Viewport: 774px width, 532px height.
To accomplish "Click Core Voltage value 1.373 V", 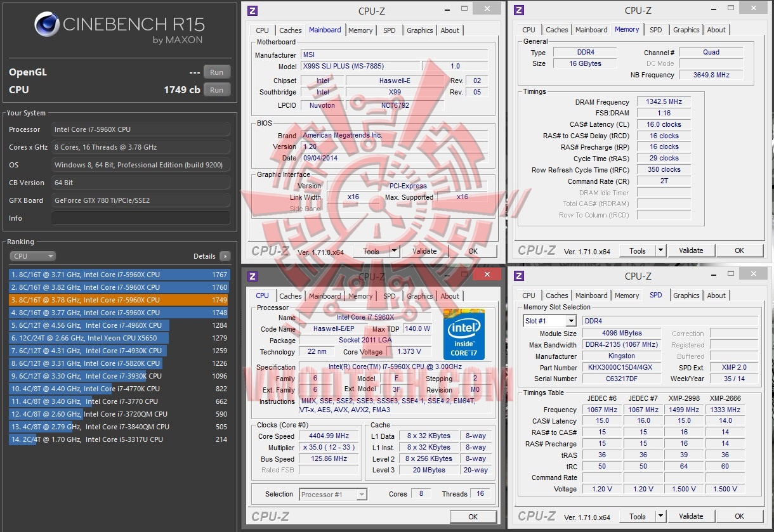I will click(409, 352).
